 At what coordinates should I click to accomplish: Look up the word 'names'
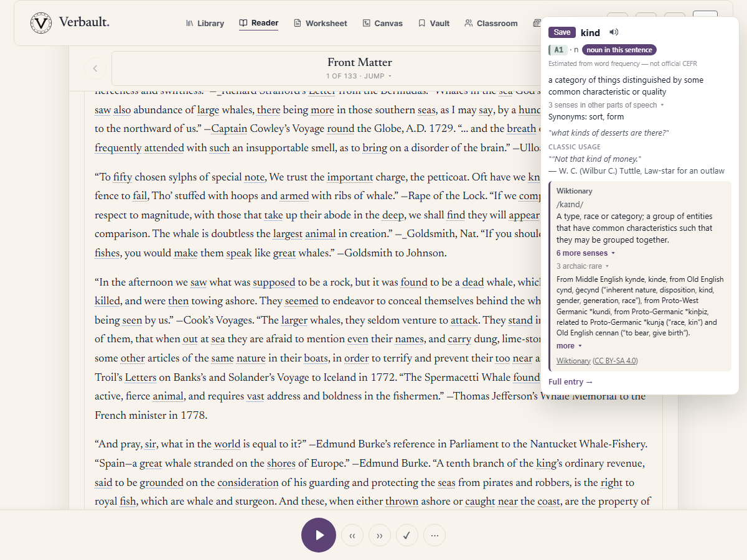[x=410, y=340]
